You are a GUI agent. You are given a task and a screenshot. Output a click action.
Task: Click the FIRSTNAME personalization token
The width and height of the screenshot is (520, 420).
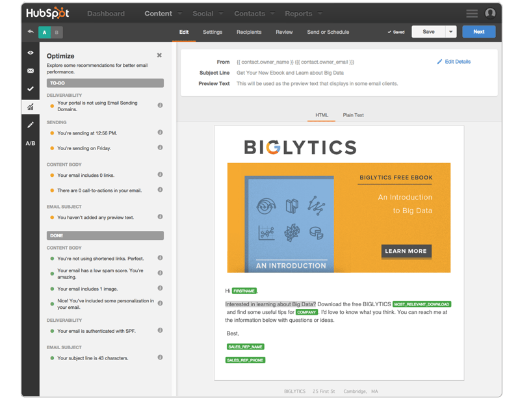[x=244, y=291]
